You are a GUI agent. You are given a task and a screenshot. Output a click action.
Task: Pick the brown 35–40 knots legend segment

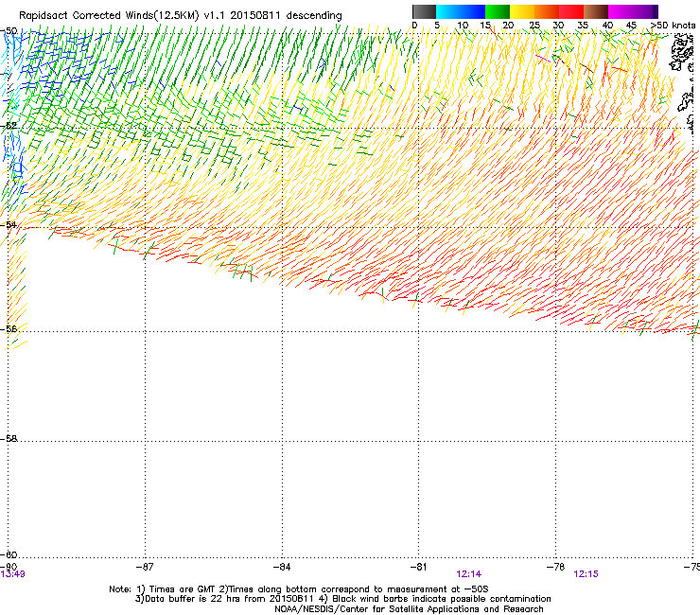tap(596, 11)
